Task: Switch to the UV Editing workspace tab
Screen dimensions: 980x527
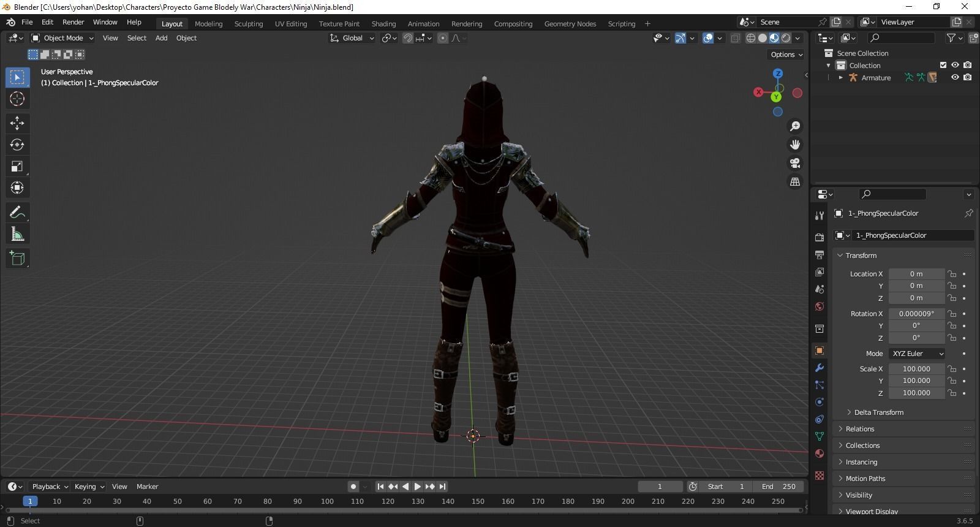Action: pyautogui.click(x=291, y=24)
